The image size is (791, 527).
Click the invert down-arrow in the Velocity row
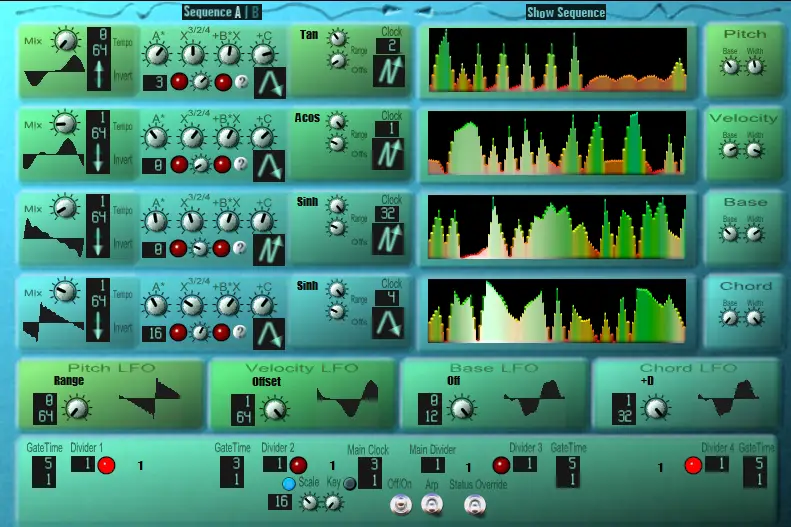click(98, 158)
